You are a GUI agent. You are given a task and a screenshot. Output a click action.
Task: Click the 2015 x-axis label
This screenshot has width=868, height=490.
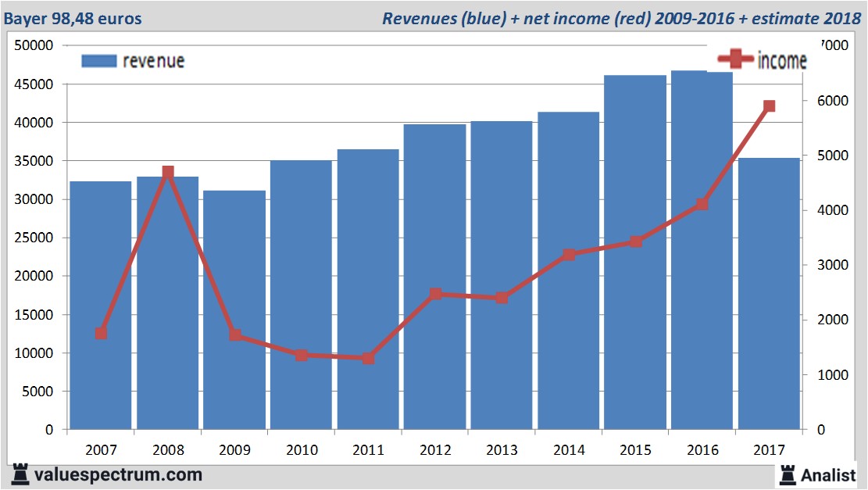[635, 449]
